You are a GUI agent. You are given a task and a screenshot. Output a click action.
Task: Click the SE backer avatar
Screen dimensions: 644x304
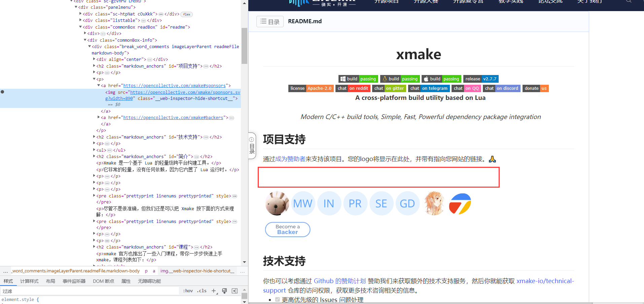[381, 203]
